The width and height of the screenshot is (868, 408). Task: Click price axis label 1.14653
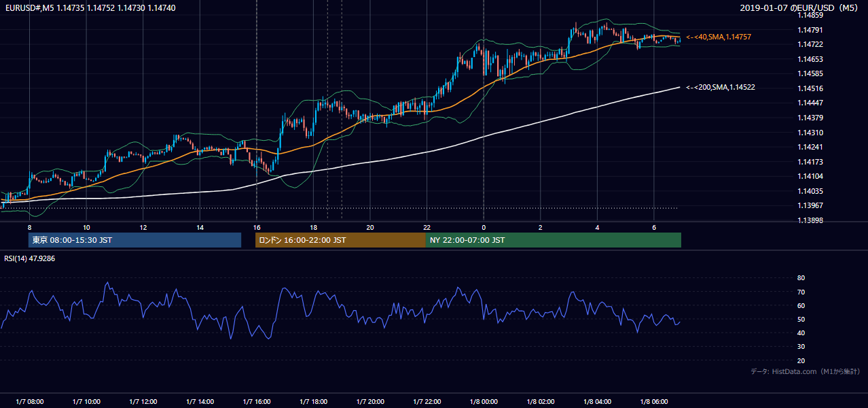click(x=810, y=59)
